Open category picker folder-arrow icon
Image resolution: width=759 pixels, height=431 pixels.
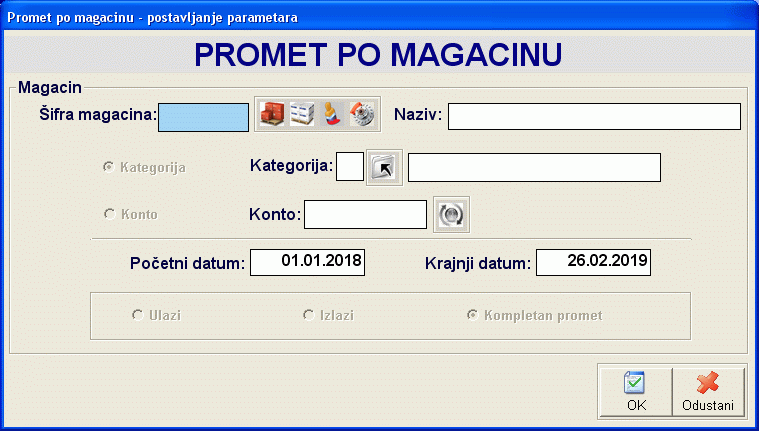coord(384,168)
